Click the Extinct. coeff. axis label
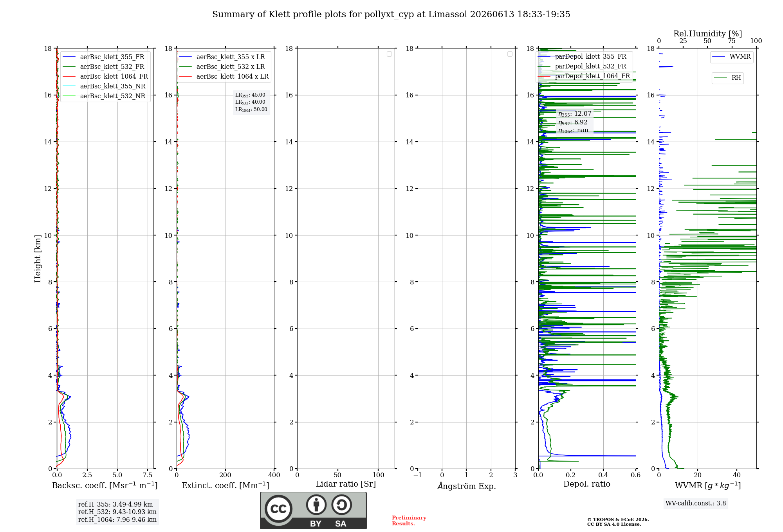The image size is (783, 532). coord(226,485)
